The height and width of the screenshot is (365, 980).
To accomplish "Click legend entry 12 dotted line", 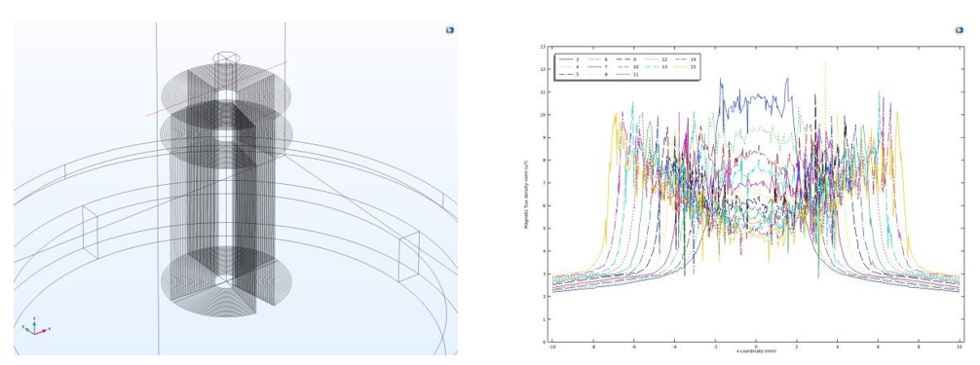I will tap(655, 58).
